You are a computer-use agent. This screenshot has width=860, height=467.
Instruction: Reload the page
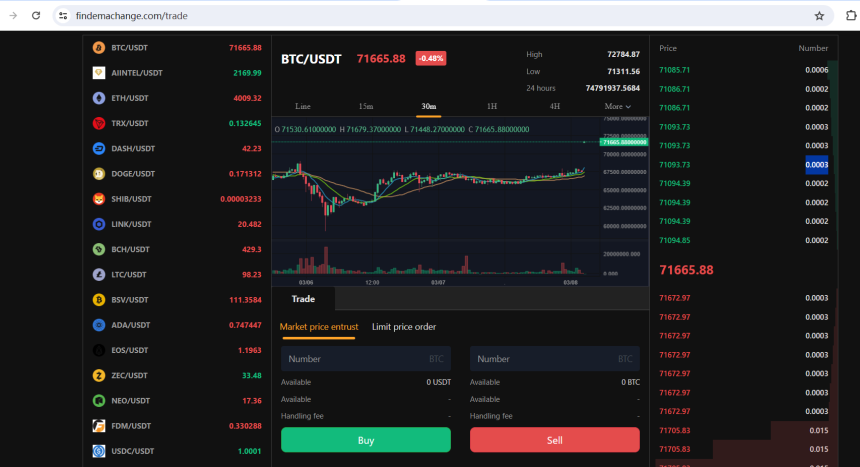pyautogui.click(x=36, y=16)
